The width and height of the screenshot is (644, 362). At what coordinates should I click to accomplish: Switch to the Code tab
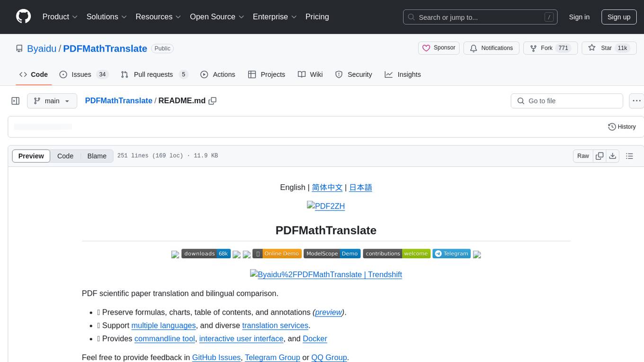[x=34, y=74]
